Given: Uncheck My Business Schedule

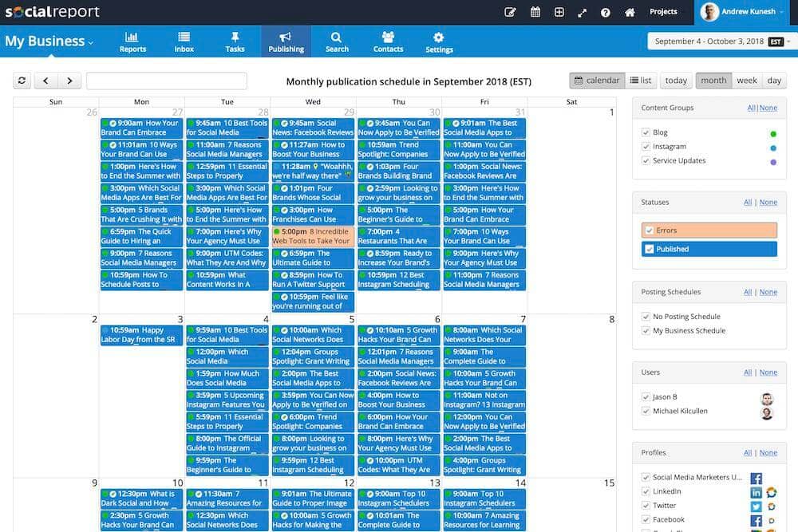Looking at the screenshot, I should point(646,330).
